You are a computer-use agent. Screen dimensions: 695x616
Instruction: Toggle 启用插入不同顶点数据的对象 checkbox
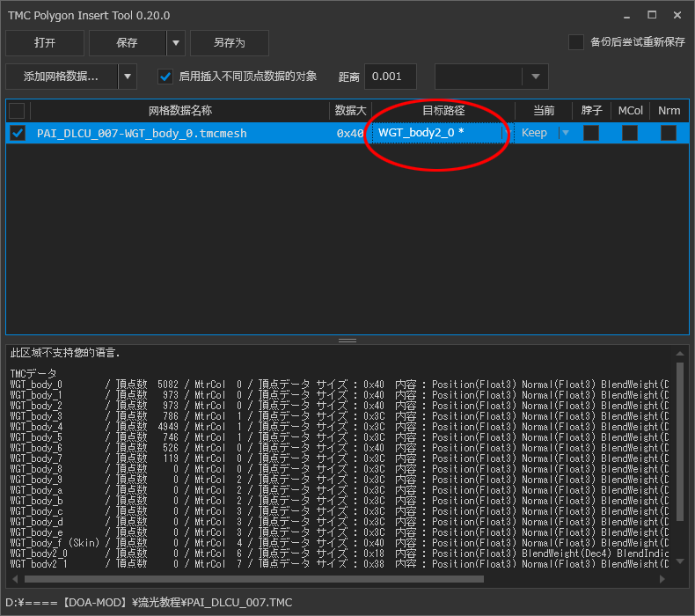coord(165,77)
